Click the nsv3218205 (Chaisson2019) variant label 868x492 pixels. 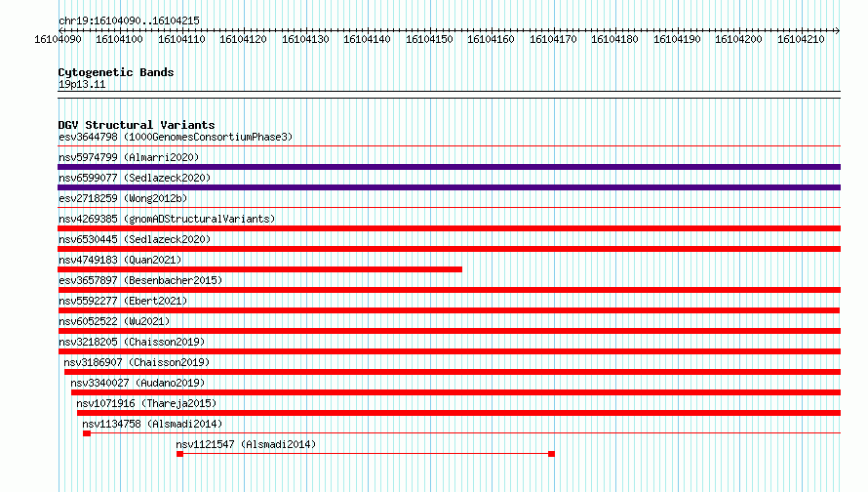click(132, 342)
